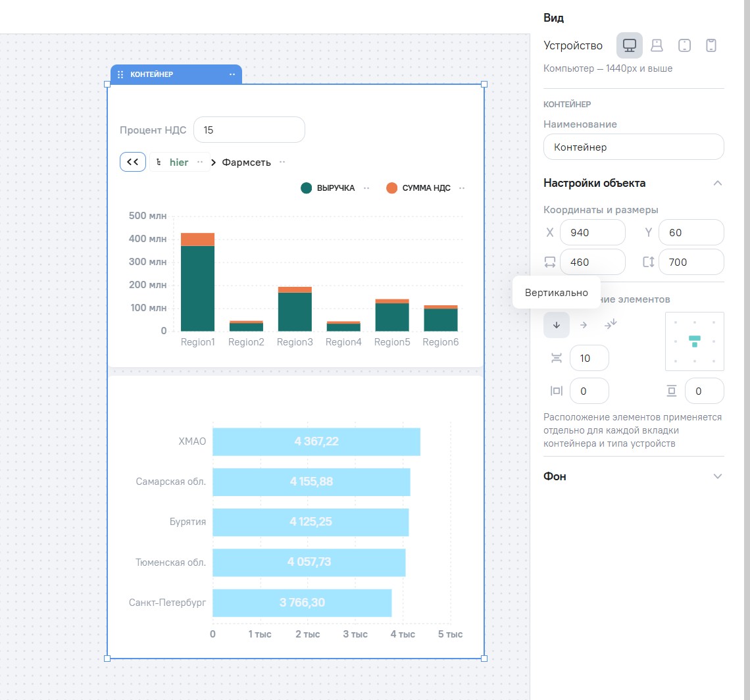
Task: Click the container drag handle icon
Action: point(120,74)
